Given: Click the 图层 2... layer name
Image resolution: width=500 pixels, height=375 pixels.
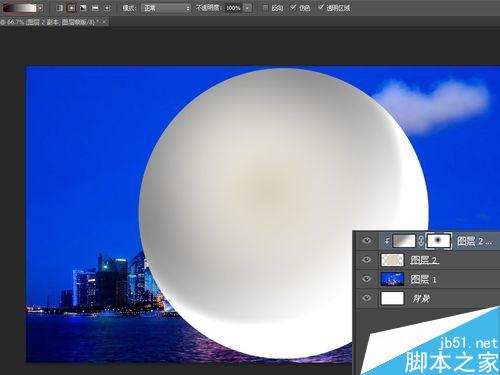Looking at the screenshot, I should coord(474,241).
